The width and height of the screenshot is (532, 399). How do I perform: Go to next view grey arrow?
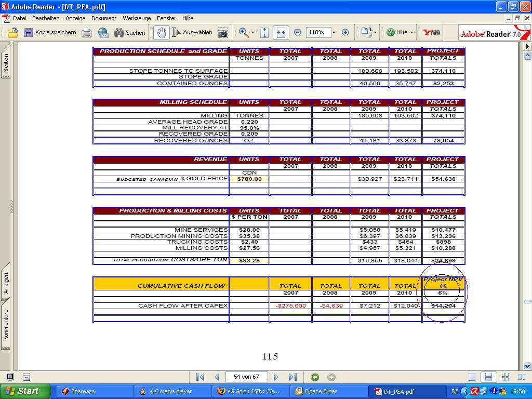click(x=331, y=377)
